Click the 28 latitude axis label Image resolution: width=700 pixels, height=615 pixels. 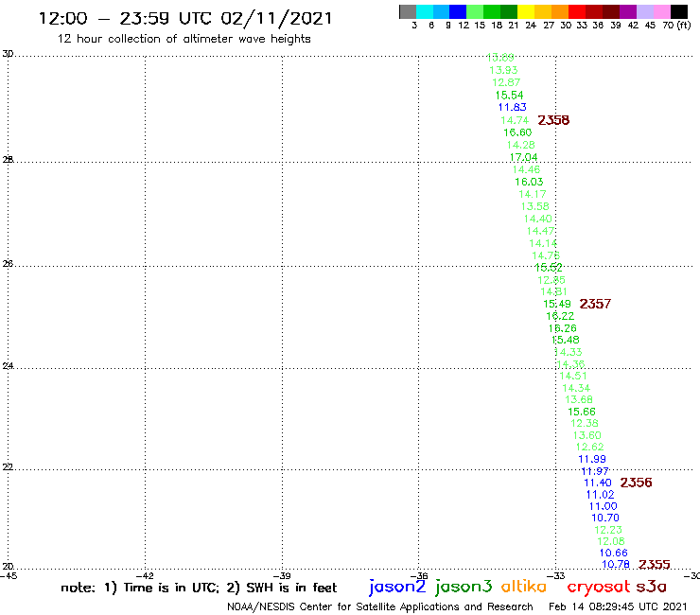(8, 160)
